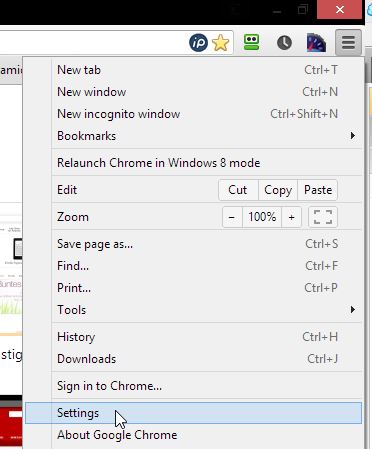Open the speedometer extension icon
Viewport: 372px width, 449px height.
[316, 43]
